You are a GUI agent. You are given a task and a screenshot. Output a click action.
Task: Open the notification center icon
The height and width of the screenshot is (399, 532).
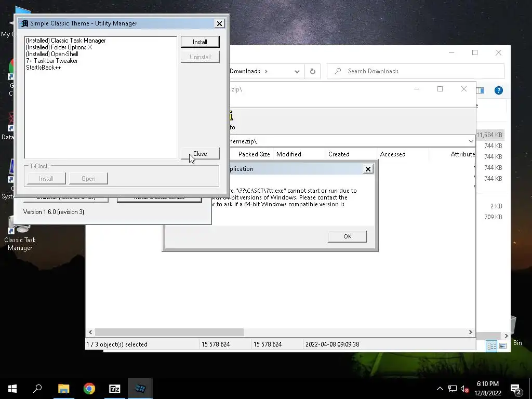[x=516, y=389]
